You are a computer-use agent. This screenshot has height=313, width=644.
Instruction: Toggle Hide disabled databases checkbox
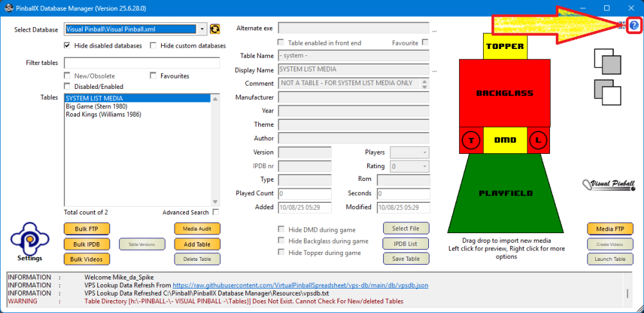68,46
